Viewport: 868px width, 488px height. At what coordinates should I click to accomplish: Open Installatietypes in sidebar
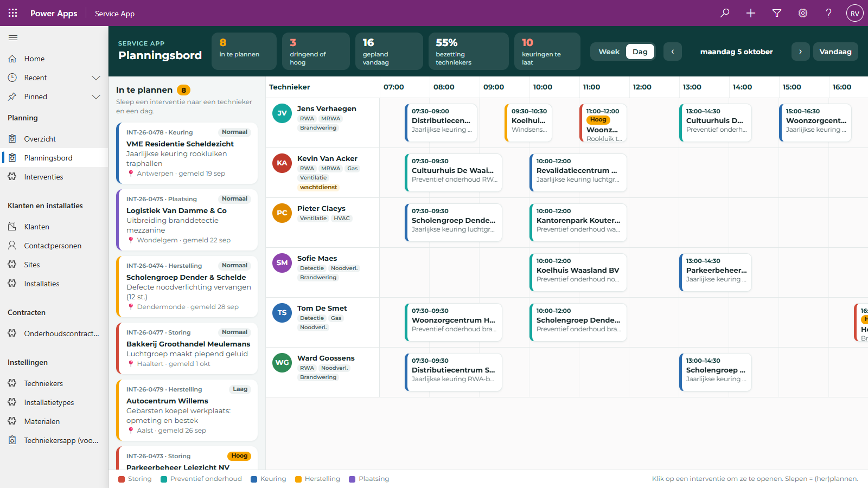coord(54,402)
